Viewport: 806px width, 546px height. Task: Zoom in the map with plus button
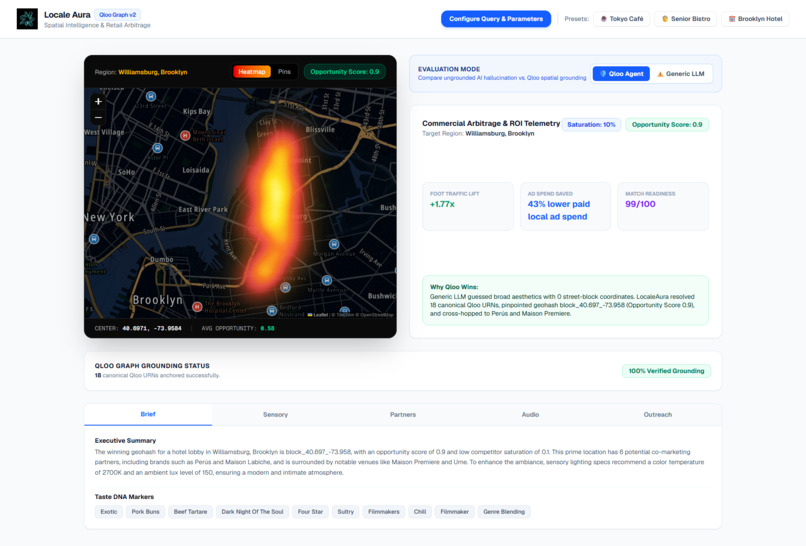[x=98, y=102]
